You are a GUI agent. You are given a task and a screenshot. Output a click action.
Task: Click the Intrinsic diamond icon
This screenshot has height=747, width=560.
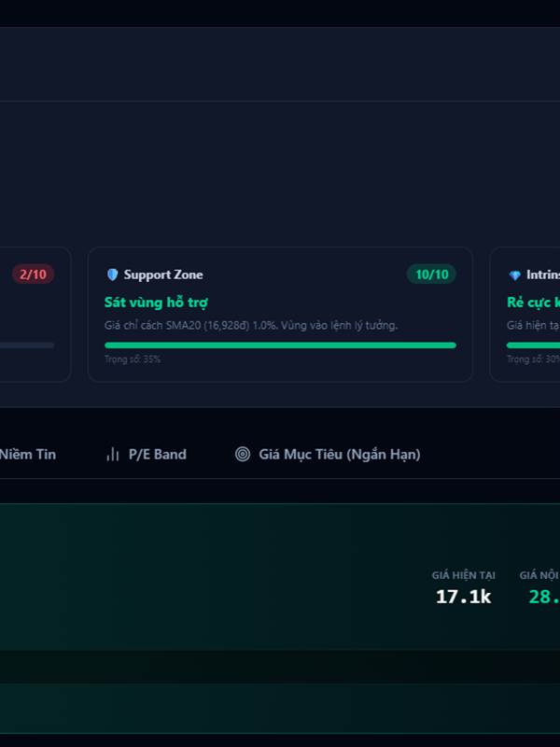(x=515, y=275)
